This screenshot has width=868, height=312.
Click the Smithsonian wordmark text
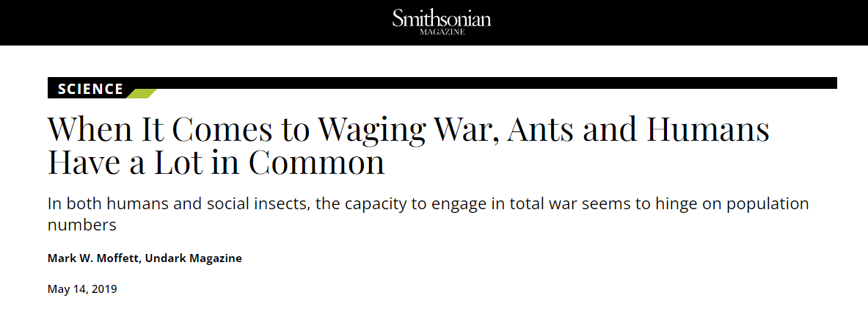442,18
